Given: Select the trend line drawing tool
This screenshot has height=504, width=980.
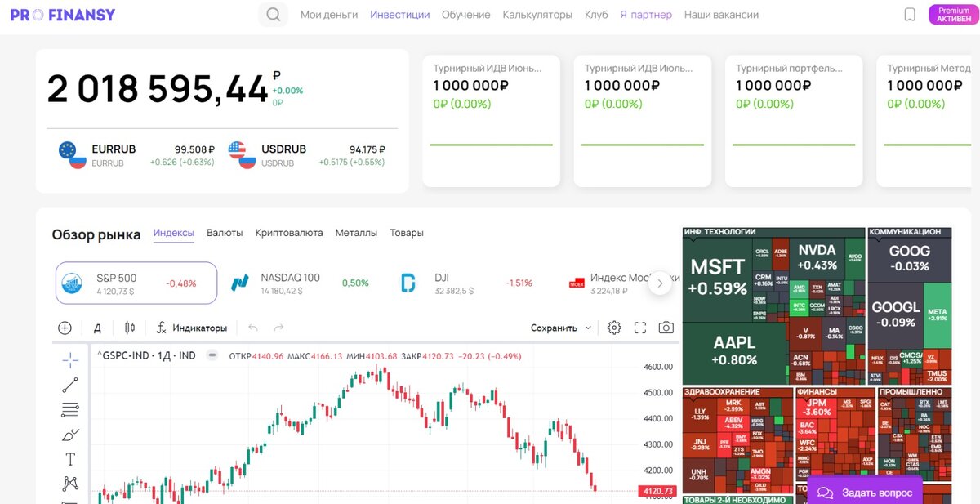Looking at the screenshot, I should [69, 384].
